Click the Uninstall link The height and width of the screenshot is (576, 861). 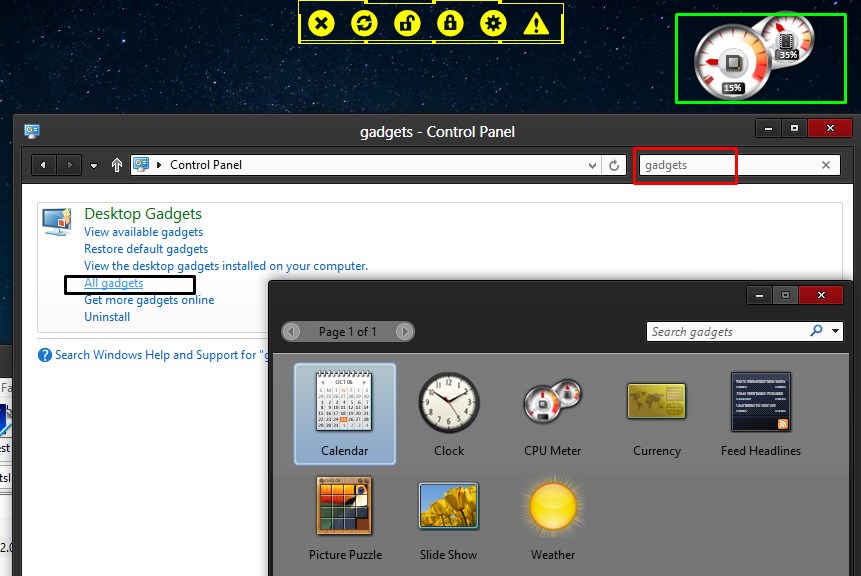pos(107,317)
